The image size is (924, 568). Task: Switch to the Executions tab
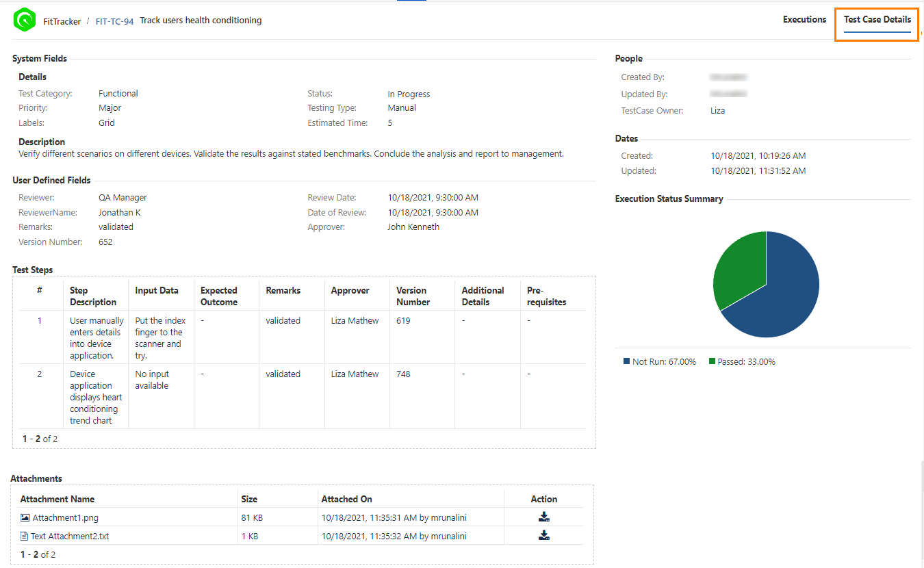tap(804, 19)
